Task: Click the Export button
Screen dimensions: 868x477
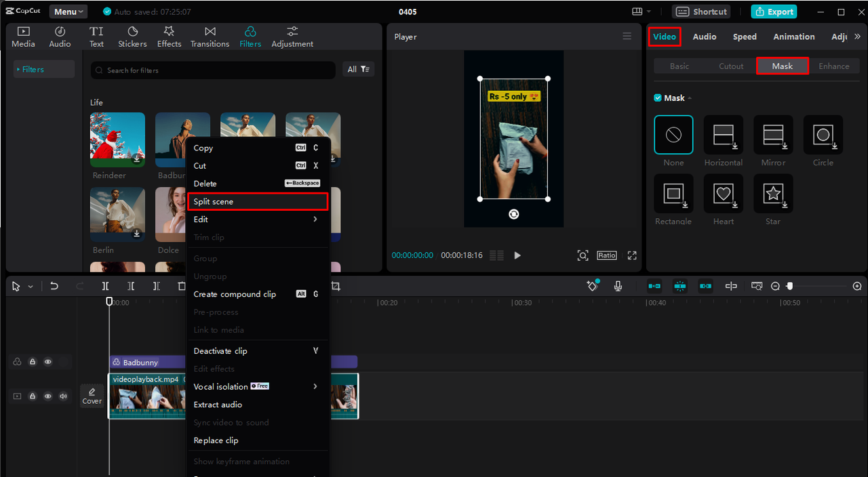Action: [774, 12]
